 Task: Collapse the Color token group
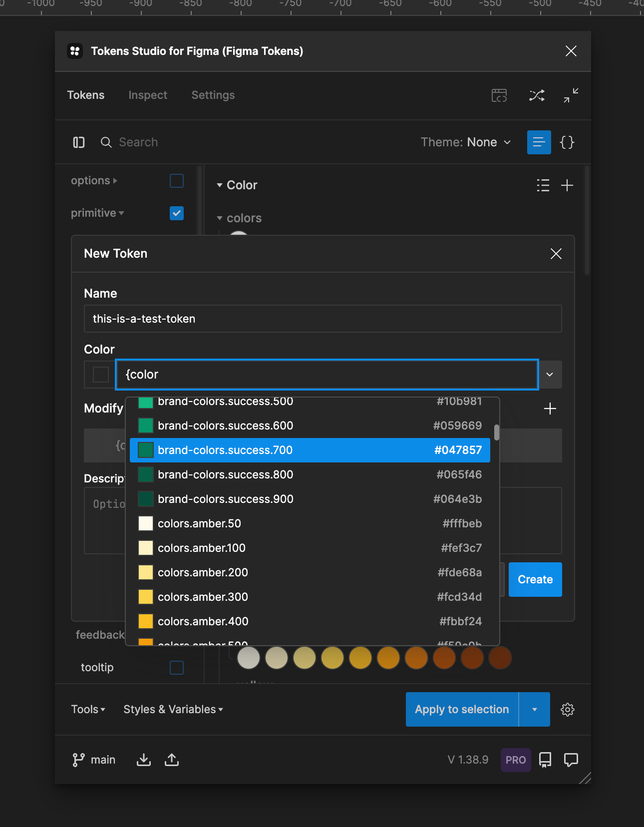pos(220,185)
